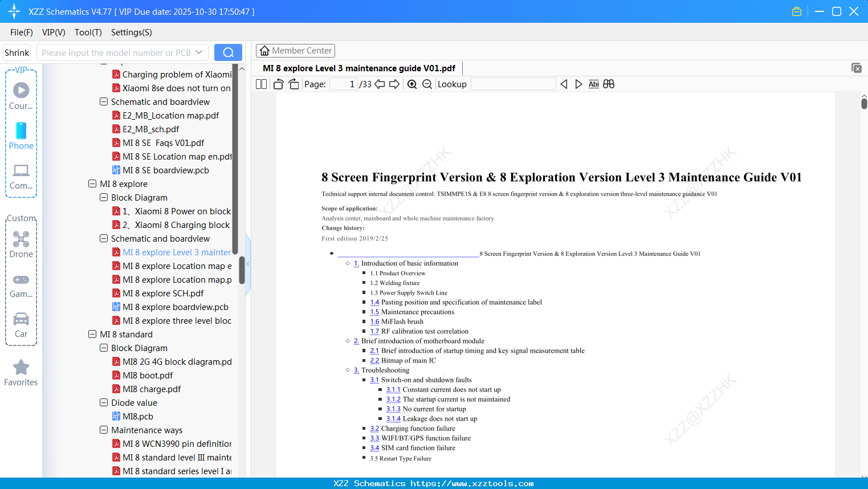Collapse Block Diagram under MI 8 standard
Image resolution: width=868 pixels, height=489 pixels.
(104, 348)
